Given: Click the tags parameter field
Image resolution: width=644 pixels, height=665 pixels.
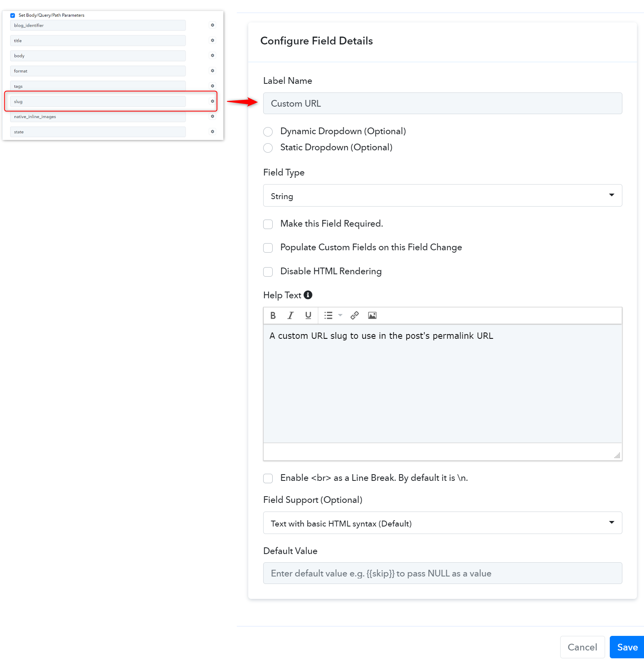Looking at the screenshot, I should (98, 86).
